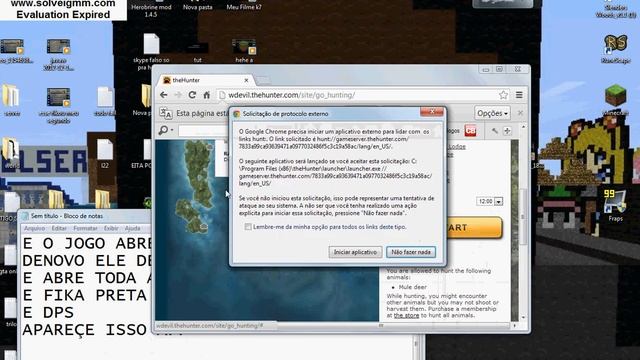
Task: Click the Iniciar aplicativo button
Action: [x=355, y=252]
